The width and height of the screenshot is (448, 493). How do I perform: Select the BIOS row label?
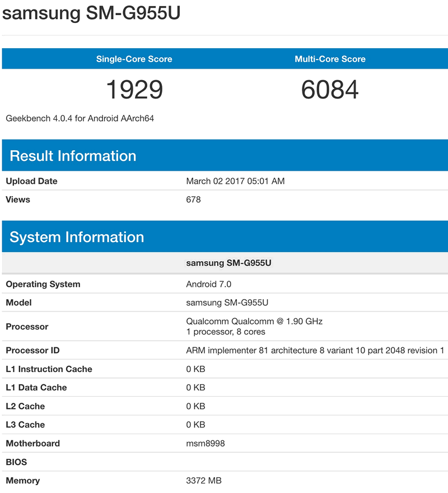click(16, 462)
